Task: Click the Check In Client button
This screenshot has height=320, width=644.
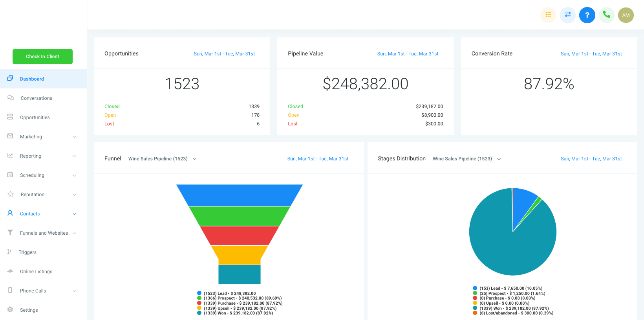Action: (x=42, y=57)
